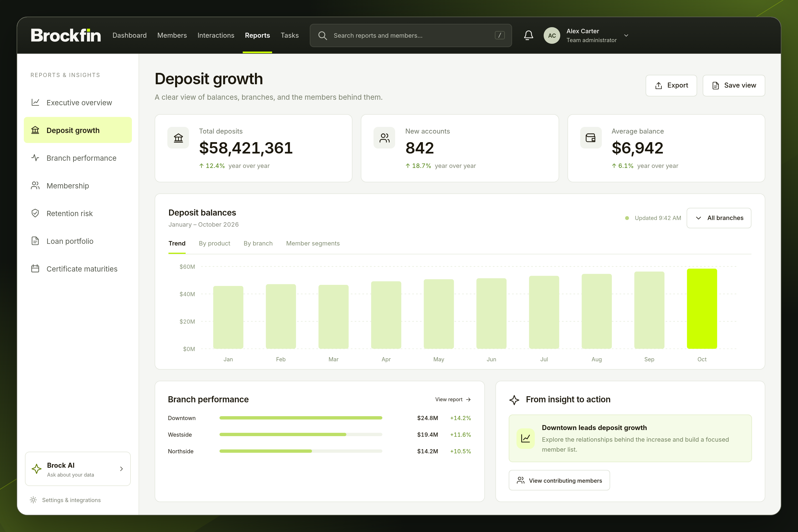Open Settings & integrations link
The image size is (798, 532).
click(65, 500)
